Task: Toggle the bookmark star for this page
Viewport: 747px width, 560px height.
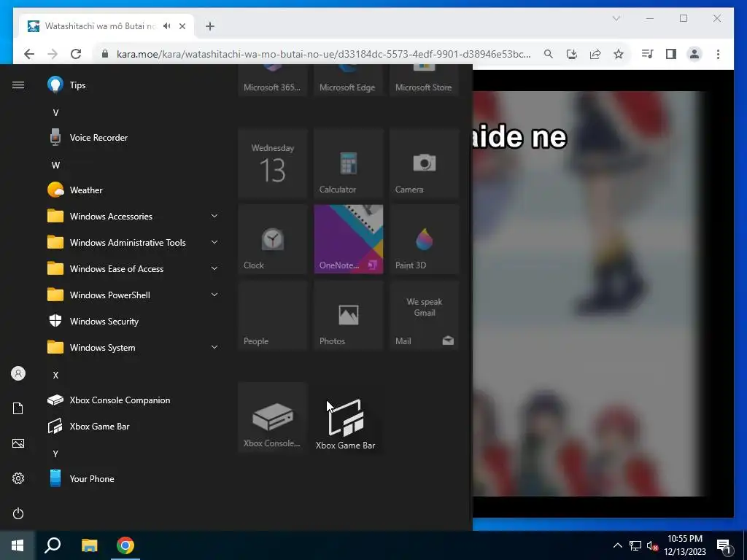Action: pyautogui.click(x=619, y=54)
